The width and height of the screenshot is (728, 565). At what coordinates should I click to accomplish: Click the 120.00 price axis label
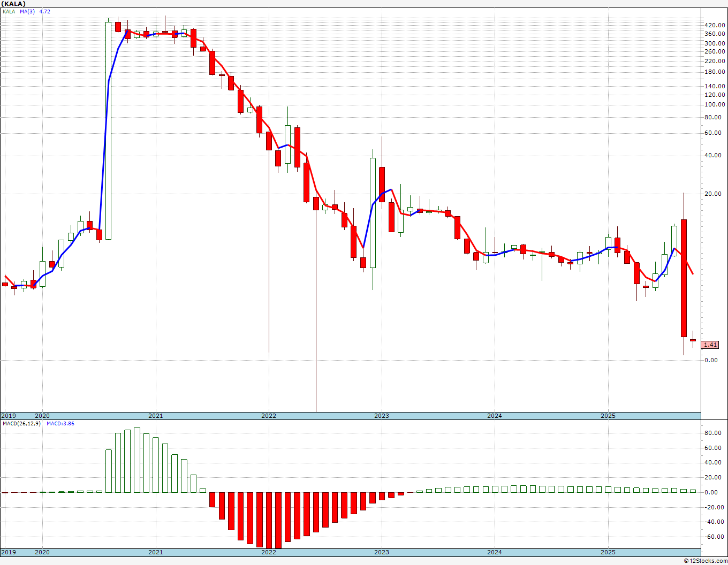point(715,95)
